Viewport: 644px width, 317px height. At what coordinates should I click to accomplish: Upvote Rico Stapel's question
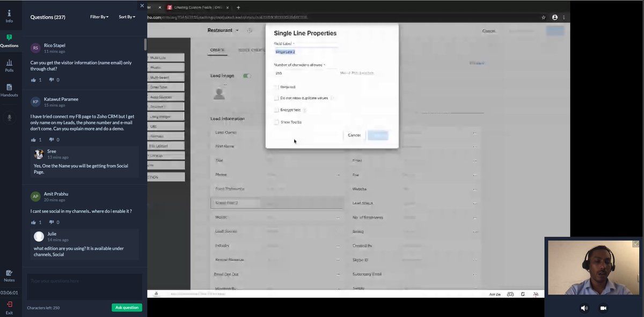[x=33, y=80]
